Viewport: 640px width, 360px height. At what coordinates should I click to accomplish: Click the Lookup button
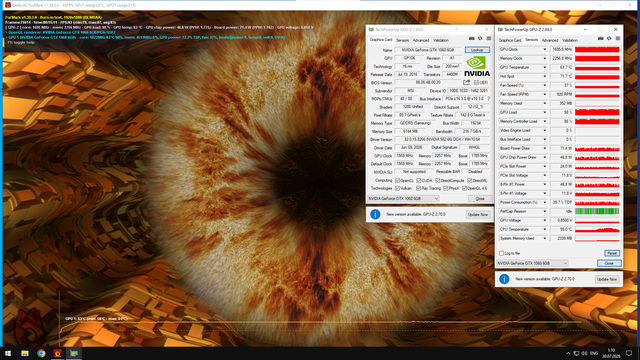pyautogui.click(x=477, y=50)
